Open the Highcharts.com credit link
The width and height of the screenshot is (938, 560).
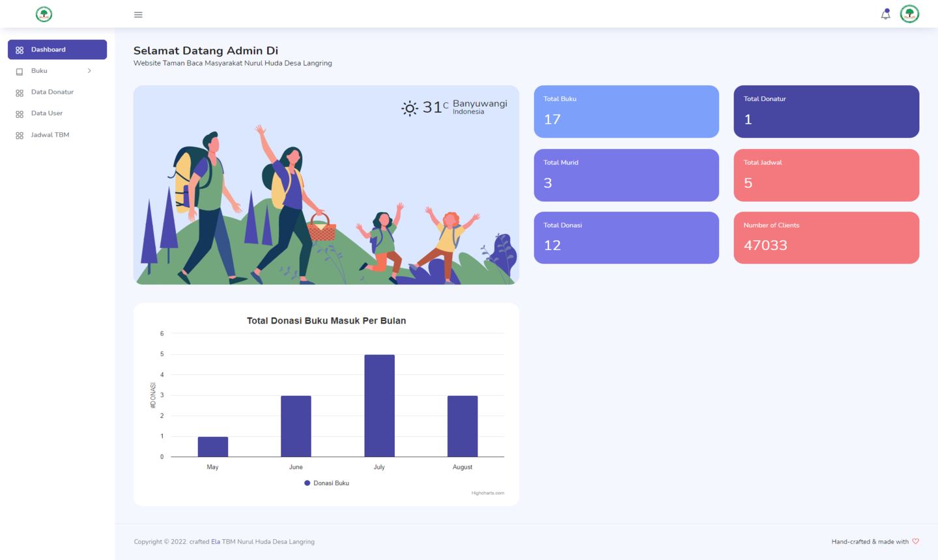click(x=487, y=493)
